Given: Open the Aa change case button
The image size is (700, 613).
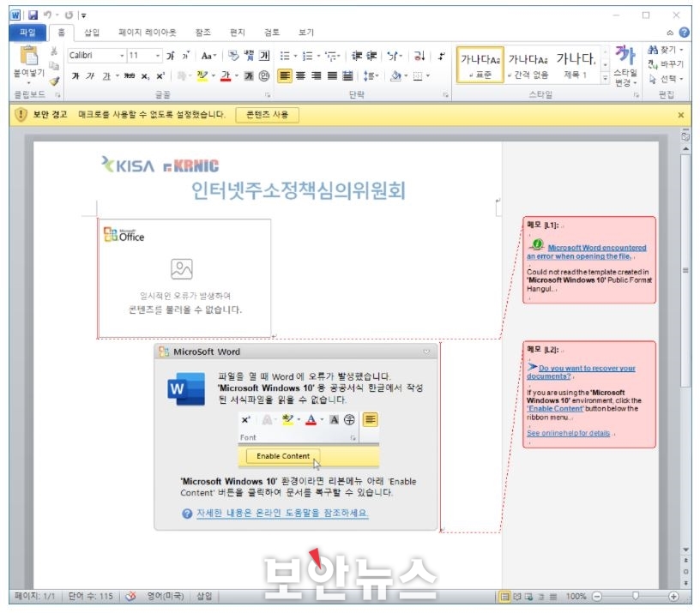Looking at the screenshot, I should [x=208, y=56].
